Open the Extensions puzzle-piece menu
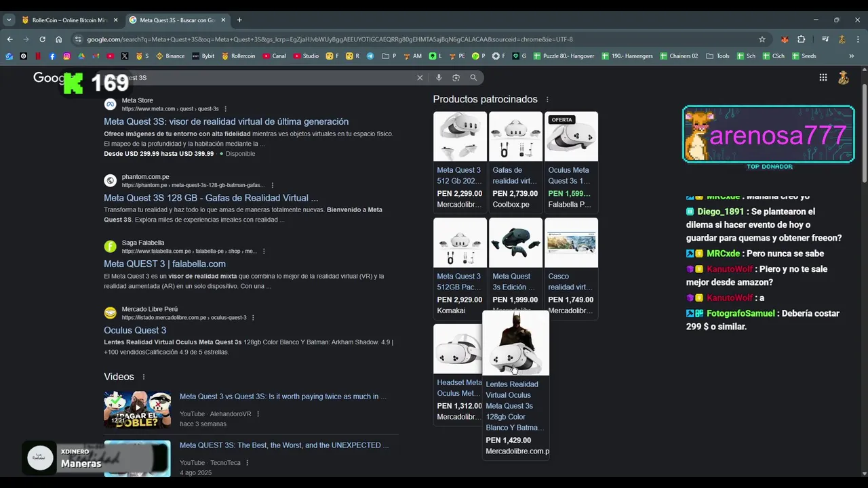Viewport: 868px width, 488px height. click(x=801, y=39)
